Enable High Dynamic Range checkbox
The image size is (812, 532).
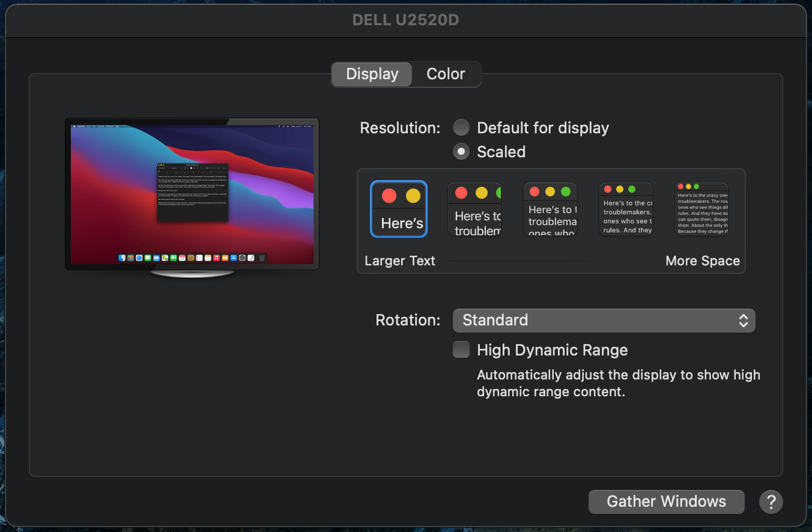tap(461, 349)
